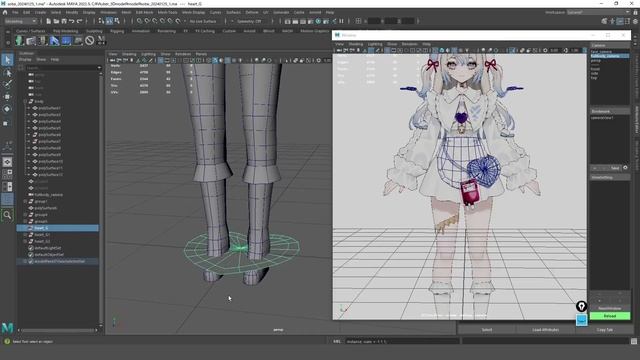
Task: Click the M-labelled shelf icon at shelf end
Action: 101,40
